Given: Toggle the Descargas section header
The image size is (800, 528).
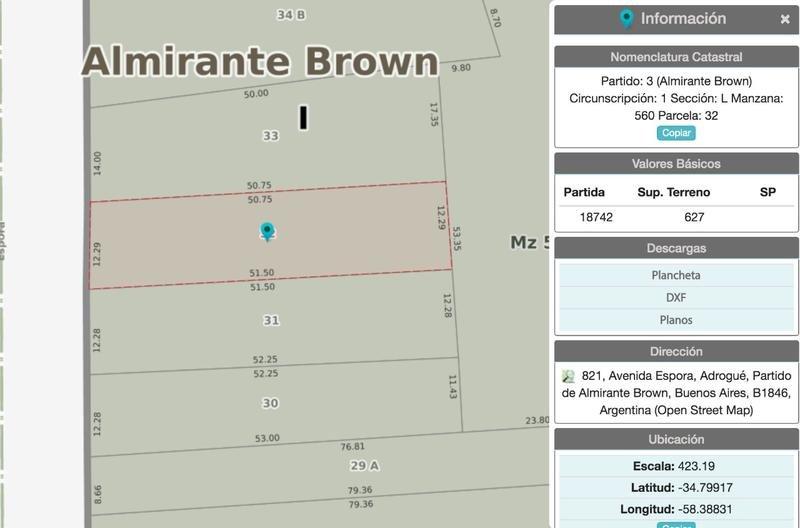Looking at the screenshot, I should tap(676, 248).
